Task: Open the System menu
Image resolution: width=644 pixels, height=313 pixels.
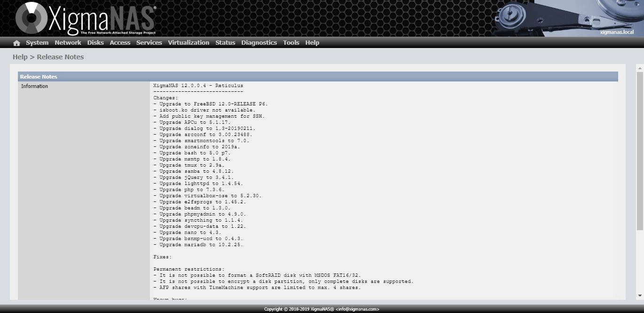Action: point(37,43)
